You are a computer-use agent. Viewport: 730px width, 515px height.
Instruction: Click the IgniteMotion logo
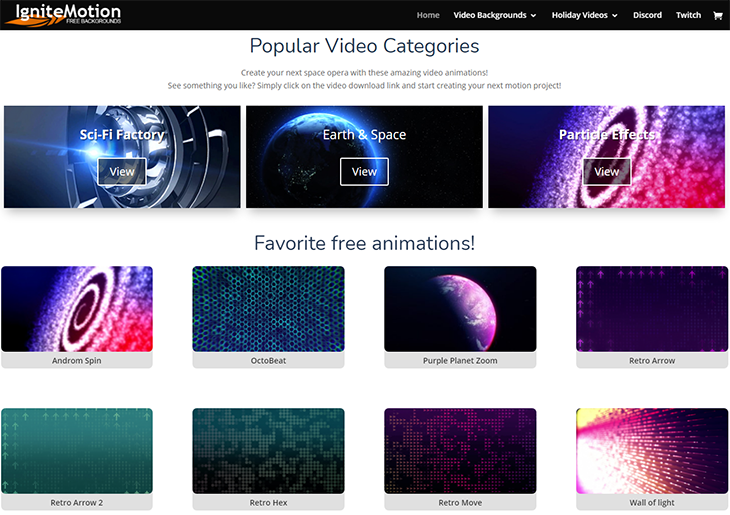[65, 15]
